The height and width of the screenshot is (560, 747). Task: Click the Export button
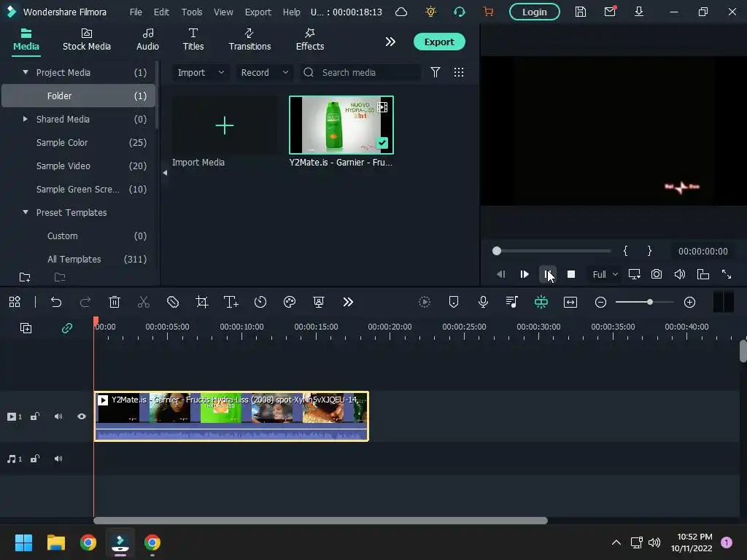tap(439, 42)
